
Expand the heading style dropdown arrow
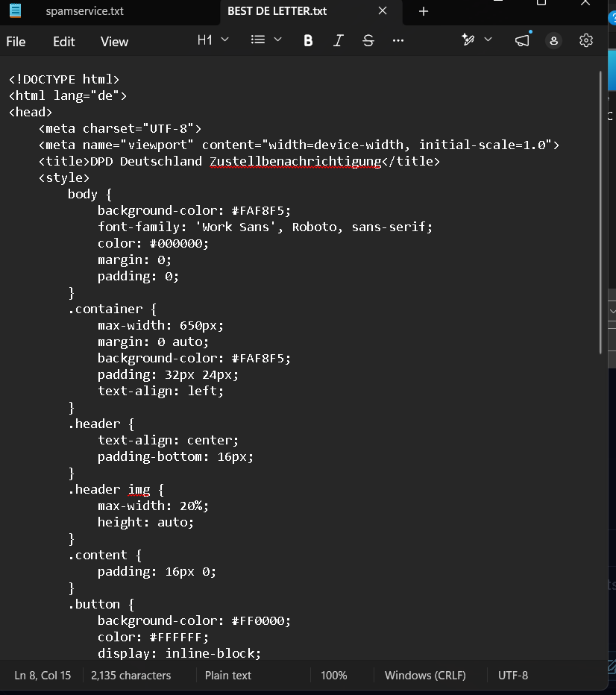point(225,40)
